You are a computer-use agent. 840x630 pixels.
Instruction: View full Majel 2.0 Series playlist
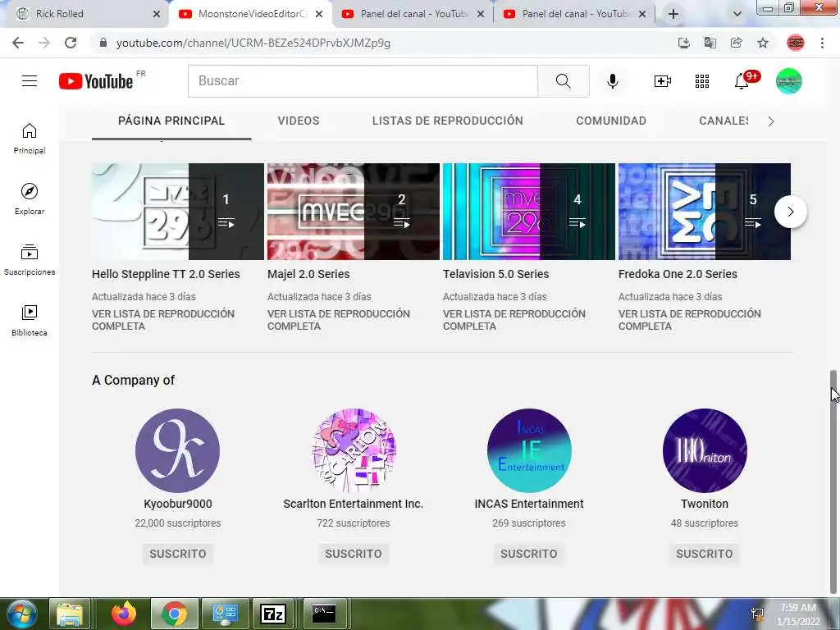click(339, 320)
